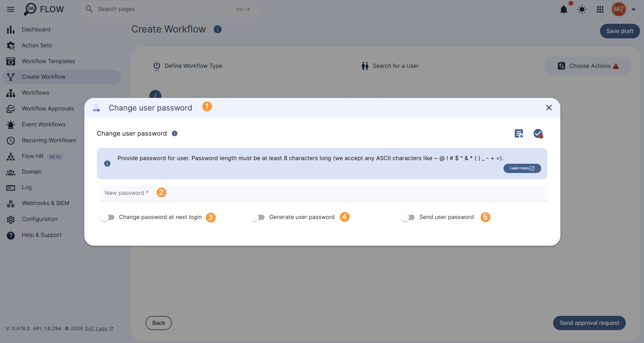Click the Log icon
This screenshot has height=343, width=644.
pyautogui.click(x=11, y=188)
